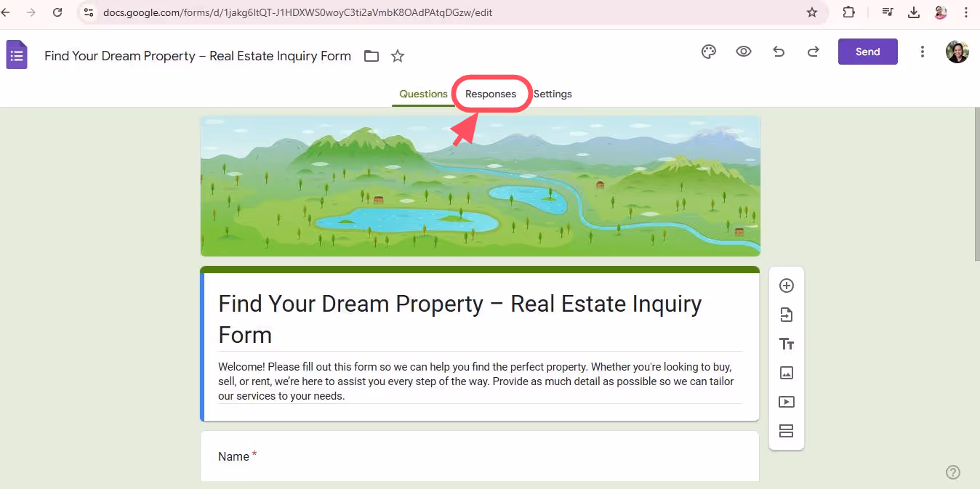Open the Settings tab
The image size is (980, 489).
point(553,94)
